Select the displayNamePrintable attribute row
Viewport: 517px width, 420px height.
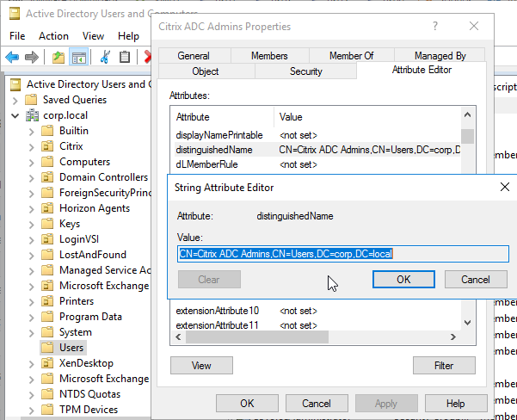pos(317,135)
